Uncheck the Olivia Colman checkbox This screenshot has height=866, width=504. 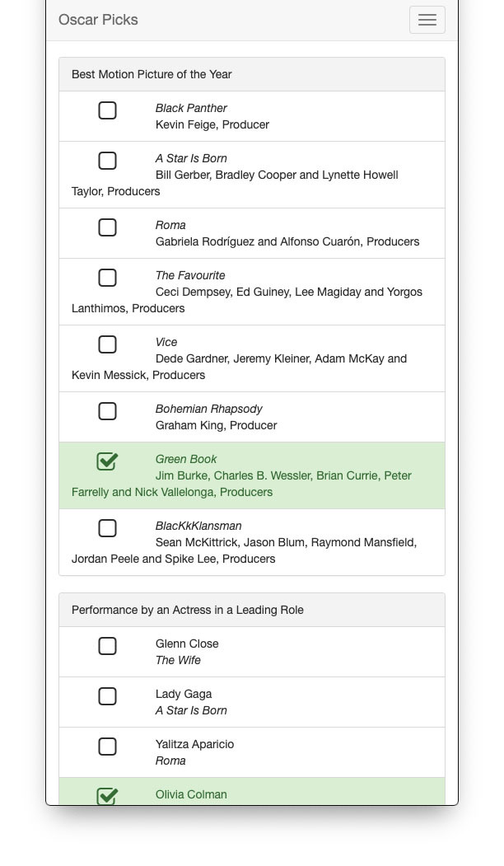107,796
